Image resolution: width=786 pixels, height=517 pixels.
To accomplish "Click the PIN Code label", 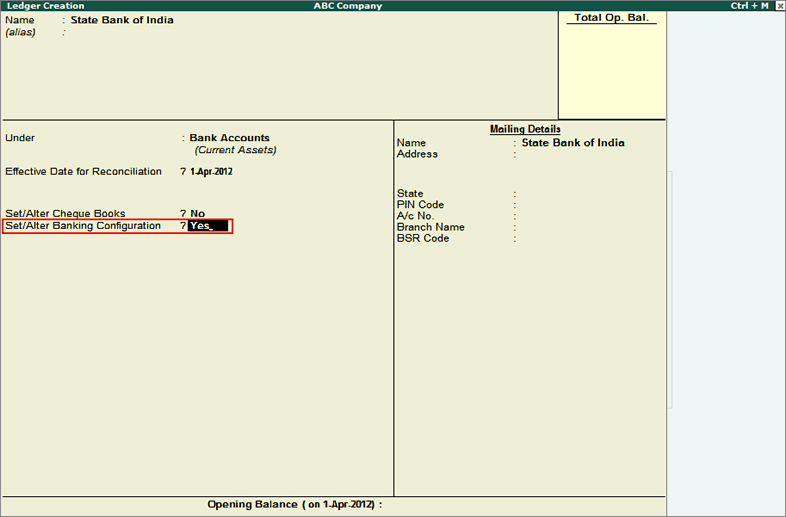I will (420, 205).
